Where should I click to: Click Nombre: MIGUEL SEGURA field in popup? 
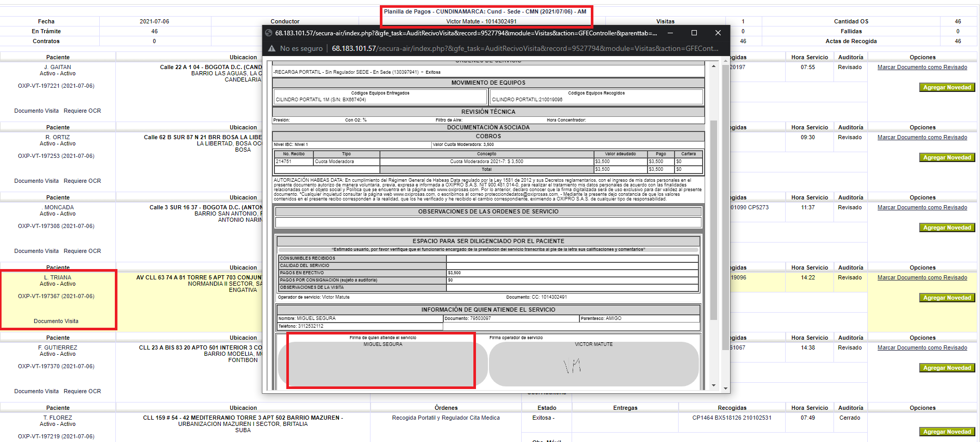click(x=360, y=318)
